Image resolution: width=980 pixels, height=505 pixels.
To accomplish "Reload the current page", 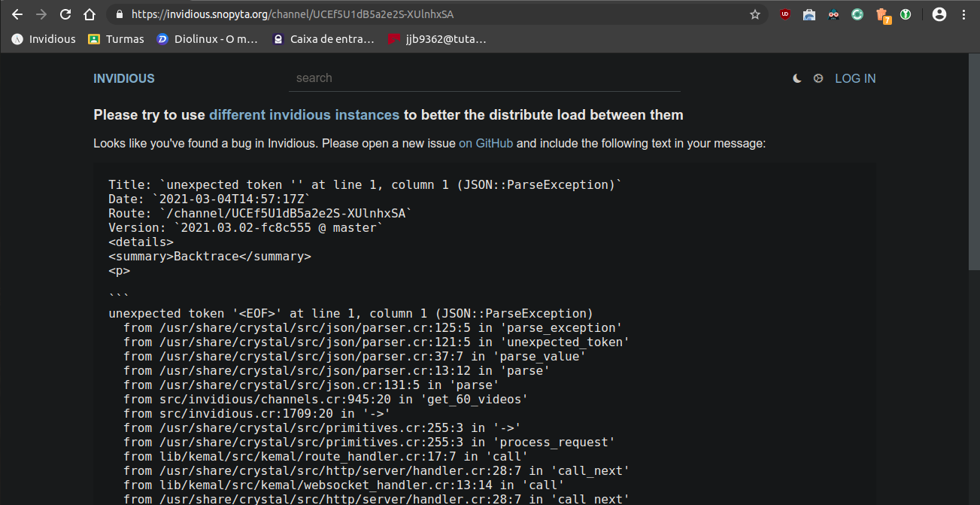I will pos(65,14).
